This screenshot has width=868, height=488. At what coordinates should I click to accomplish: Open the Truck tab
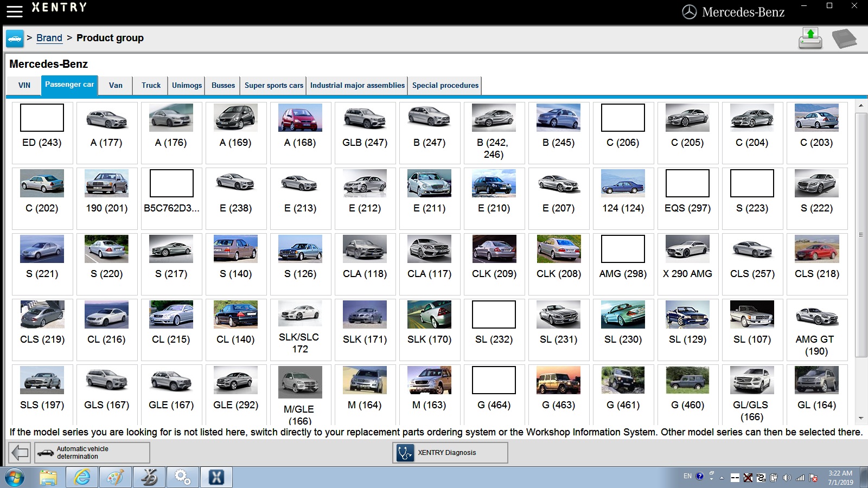[151, 85]
